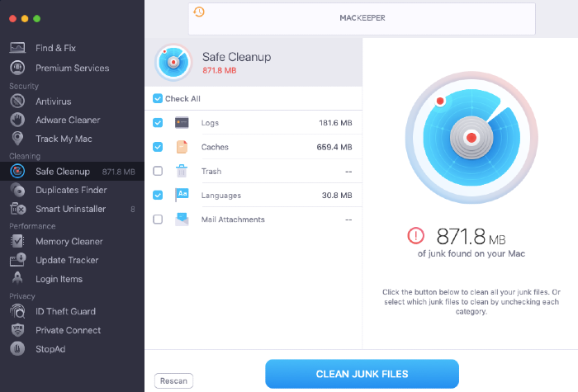578x392 pixels.
Task: Open Login Items label
Action: [x=59, y=279]
